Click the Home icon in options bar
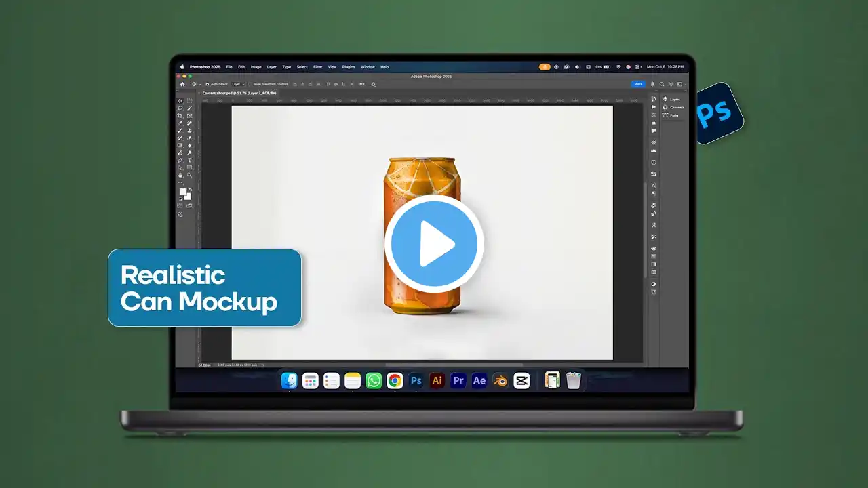Image resolution: width=868 pixels, height=488 pixels. point(182,84)
